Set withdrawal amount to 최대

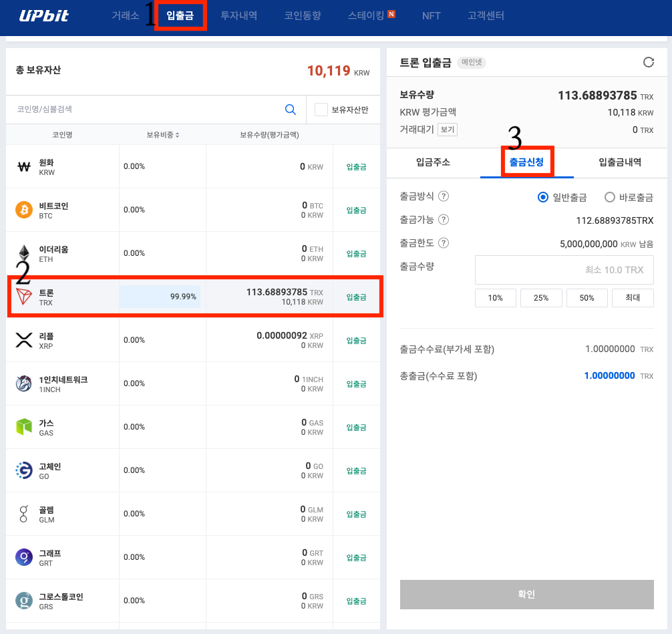point(633,298)
